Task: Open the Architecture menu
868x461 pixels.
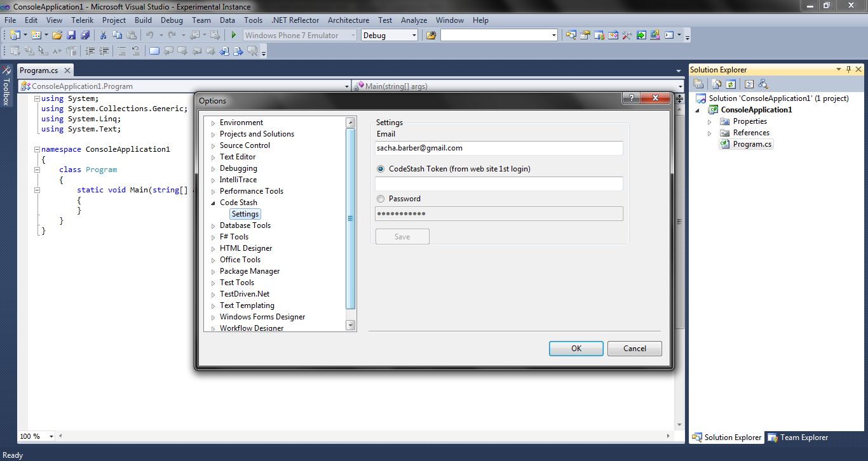Action: coord(348,20)
